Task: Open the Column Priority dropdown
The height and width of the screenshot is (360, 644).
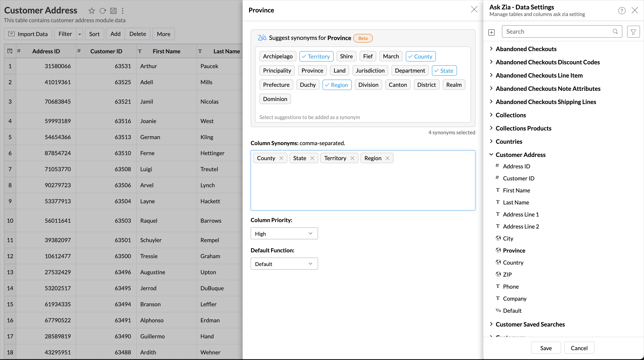Action: point(284,234)
